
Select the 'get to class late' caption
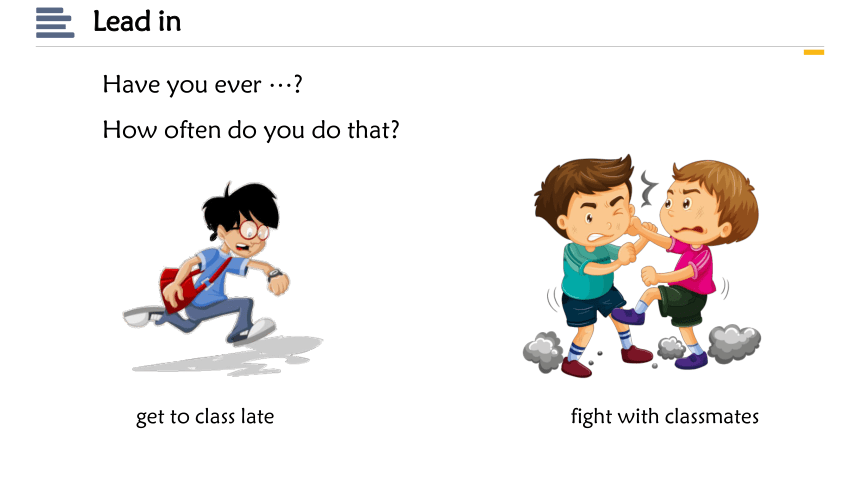tap(205, 417)
